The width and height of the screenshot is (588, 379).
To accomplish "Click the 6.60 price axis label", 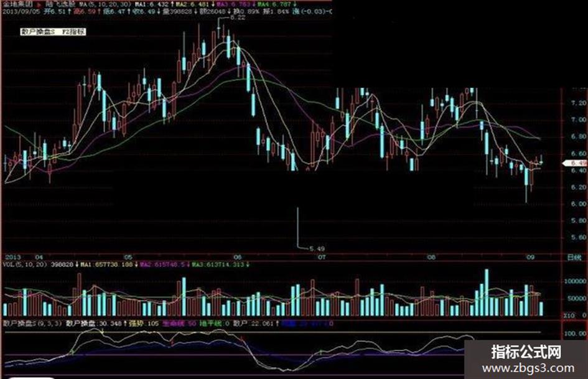I will pyautogui.click(x=579, y=154).
